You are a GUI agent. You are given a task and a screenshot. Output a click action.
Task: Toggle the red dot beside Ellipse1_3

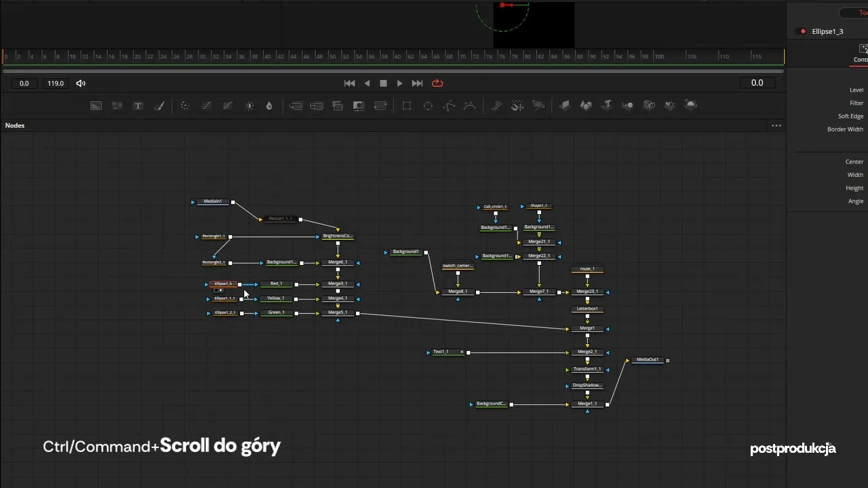click(x=804, y=31)
